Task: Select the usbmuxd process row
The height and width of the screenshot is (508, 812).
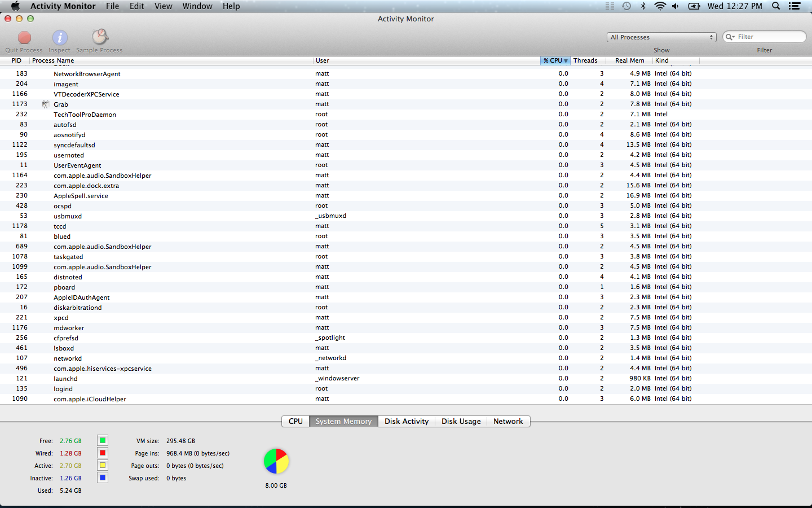Action: point(406,216)
